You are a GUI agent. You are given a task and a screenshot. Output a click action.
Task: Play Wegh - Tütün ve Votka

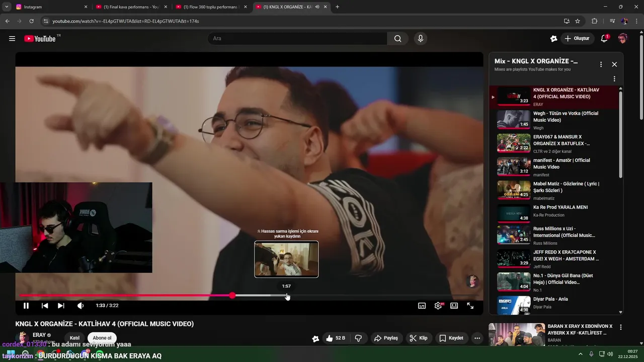[553, 120]
